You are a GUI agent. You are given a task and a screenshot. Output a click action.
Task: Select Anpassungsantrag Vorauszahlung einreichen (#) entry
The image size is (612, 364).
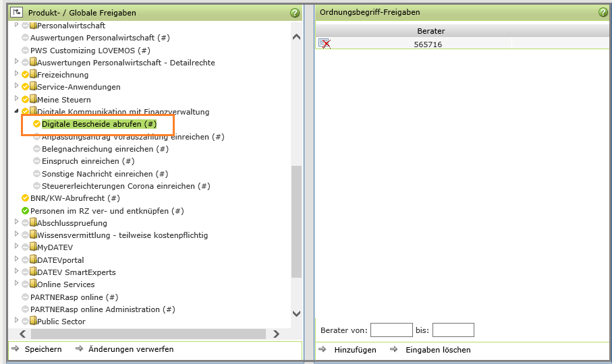click(133, 137)
